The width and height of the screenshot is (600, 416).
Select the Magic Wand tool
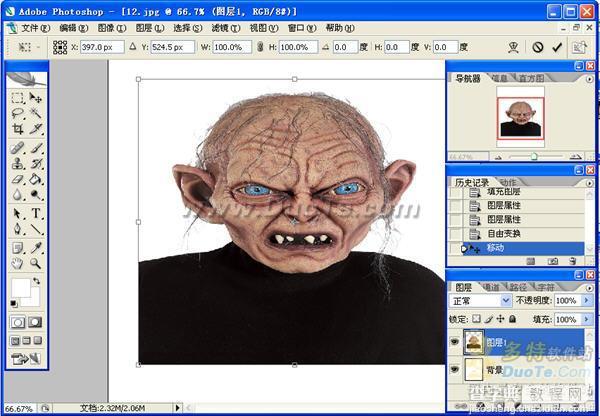36,113
